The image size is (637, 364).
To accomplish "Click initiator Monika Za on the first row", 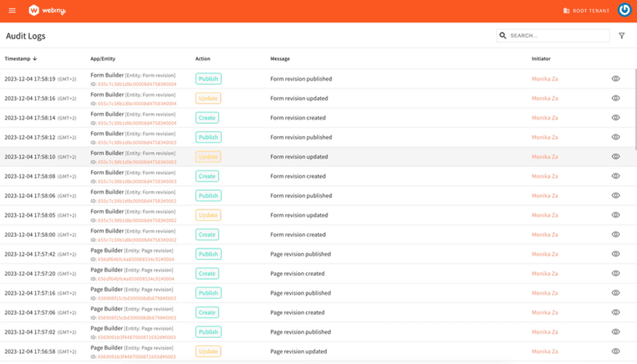I will point(545,79).
